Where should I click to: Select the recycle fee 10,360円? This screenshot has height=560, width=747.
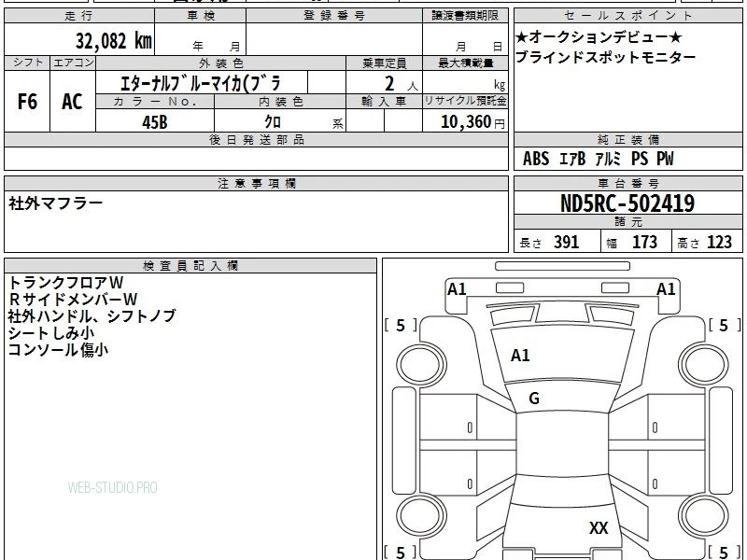(472, 122)
